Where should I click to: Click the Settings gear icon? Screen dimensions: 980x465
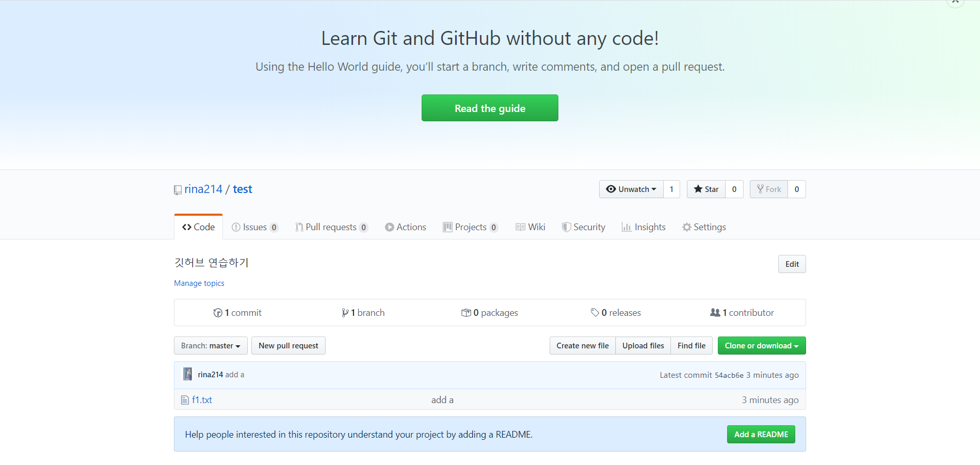pos(687,227)
